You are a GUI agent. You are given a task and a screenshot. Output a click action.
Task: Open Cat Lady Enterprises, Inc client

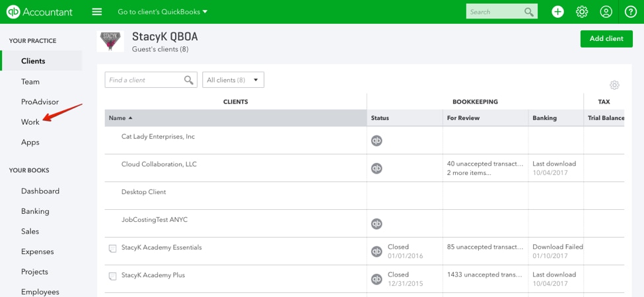pos(158,136)
